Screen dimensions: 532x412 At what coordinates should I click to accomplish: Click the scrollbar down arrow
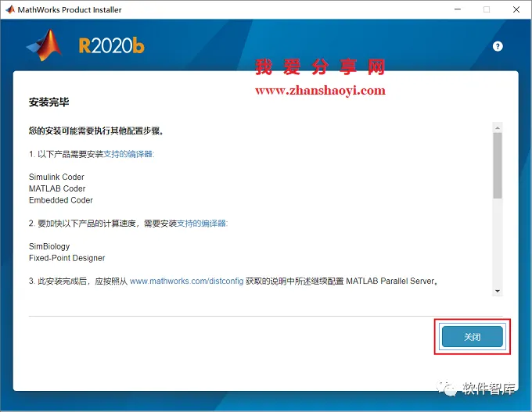[x=498, y=291]
